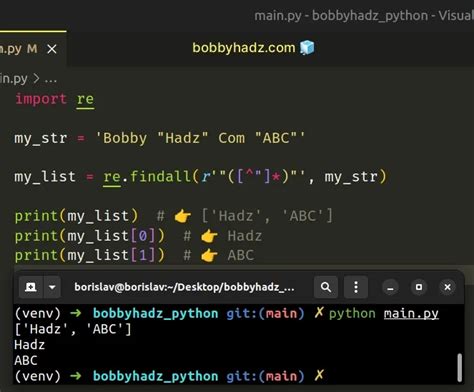The image size is (474, 392).
Task: Open terminal search magnifier
Action: (x=326, y=287)
